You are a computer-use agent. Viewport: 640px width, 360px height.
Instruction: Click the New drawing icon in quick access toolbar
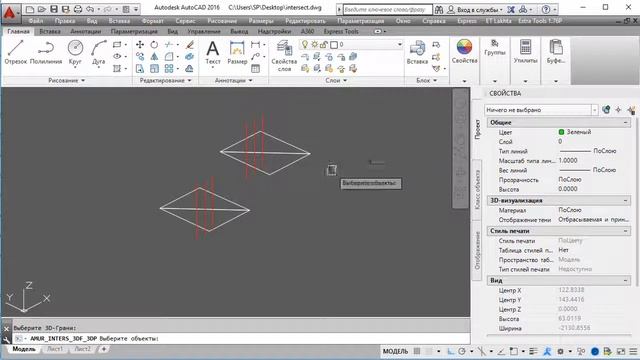pos(30,9)
